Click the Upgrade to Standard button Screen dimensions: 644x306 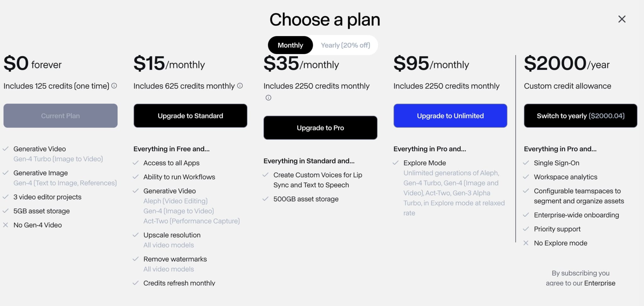pyautogui.click(x=190, y=116)
